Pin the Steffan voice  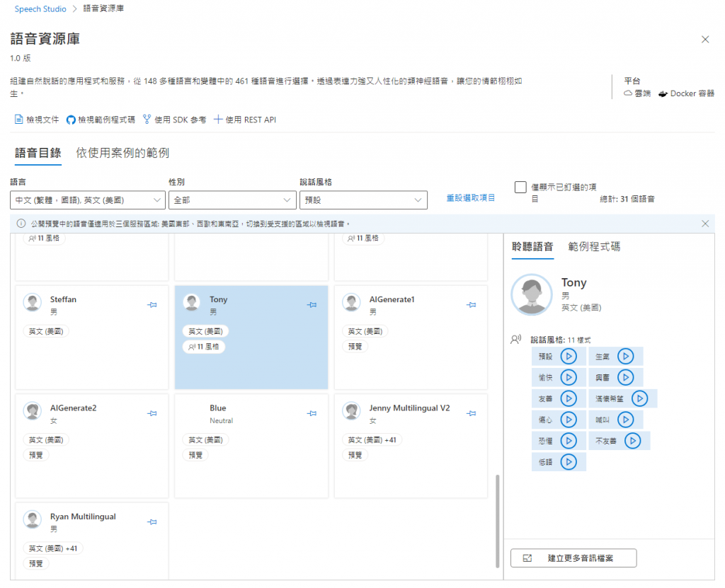coord(152,305)
